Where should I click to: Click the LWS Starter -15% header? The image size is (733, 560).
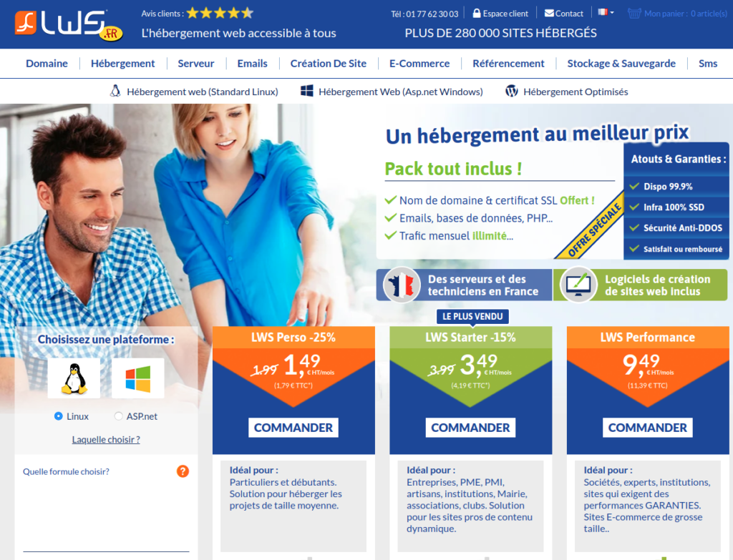(471, 337)
